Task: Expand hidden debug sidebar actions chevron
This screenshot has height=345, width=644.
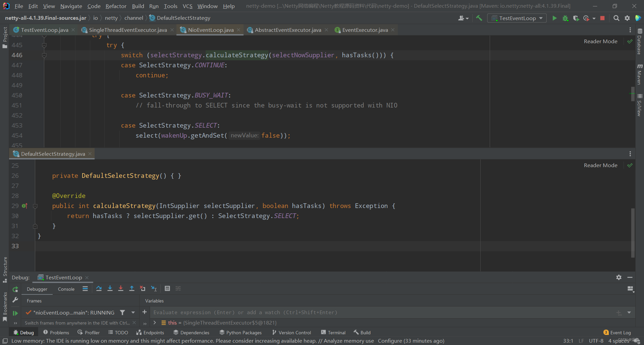Action: coord(15,323)
